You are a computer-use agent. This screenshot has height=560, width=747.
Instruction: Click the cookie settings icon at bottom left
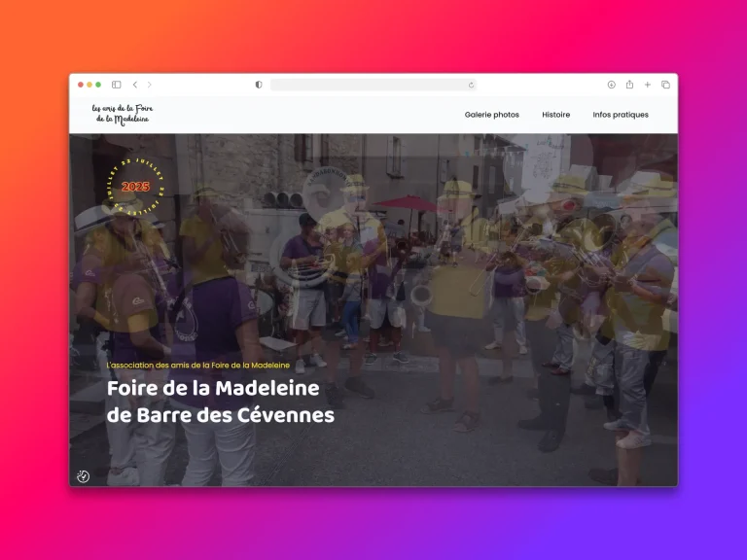[84, 476]
